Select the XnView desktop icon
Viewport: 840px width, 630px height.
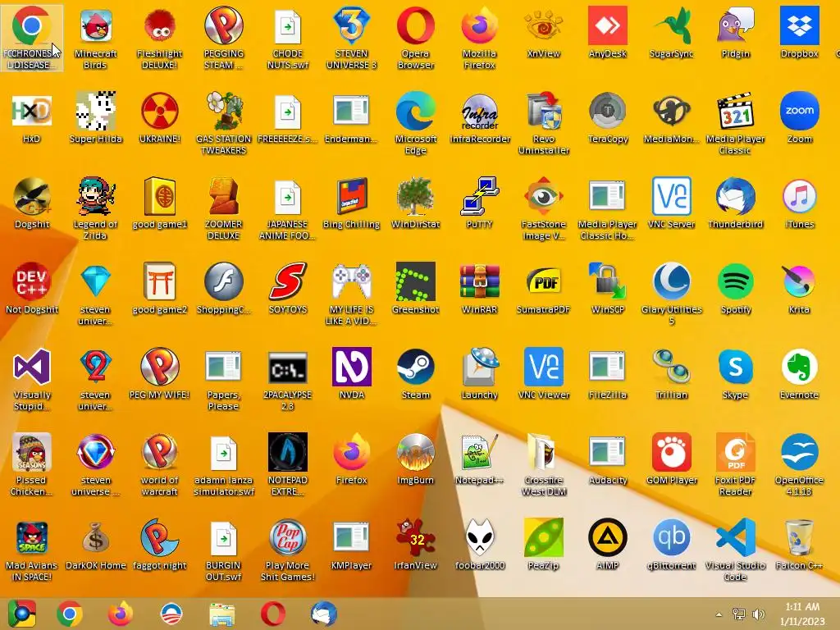[x=543, y=25]
